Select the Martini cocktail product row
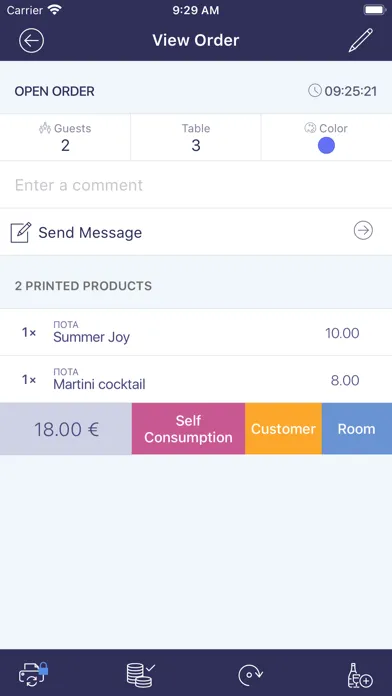This screenshot has width=392, height=696. tap(196, 380)
